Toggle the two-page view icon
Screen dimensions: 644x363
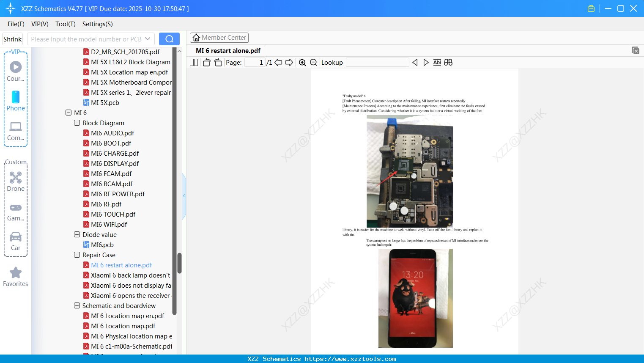[x=194, y=63]
